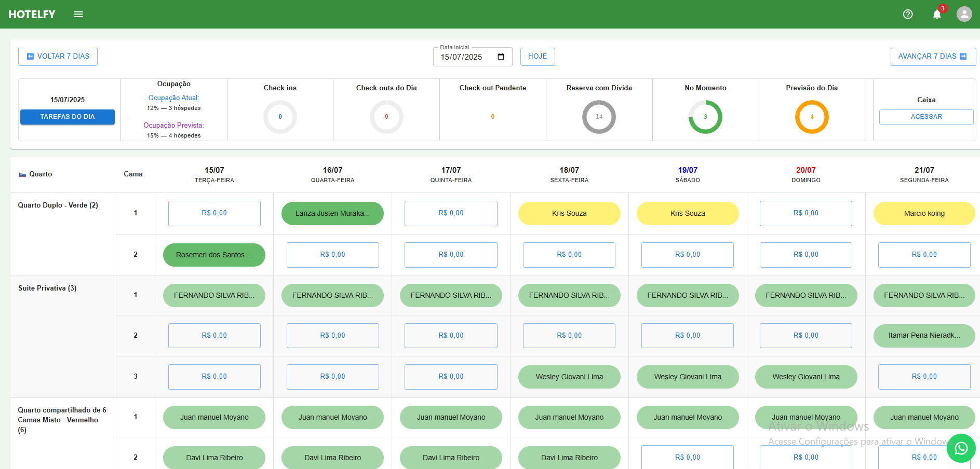
Task: Open Itamar Pena Nieradk reservation
Action: (924, 336)
